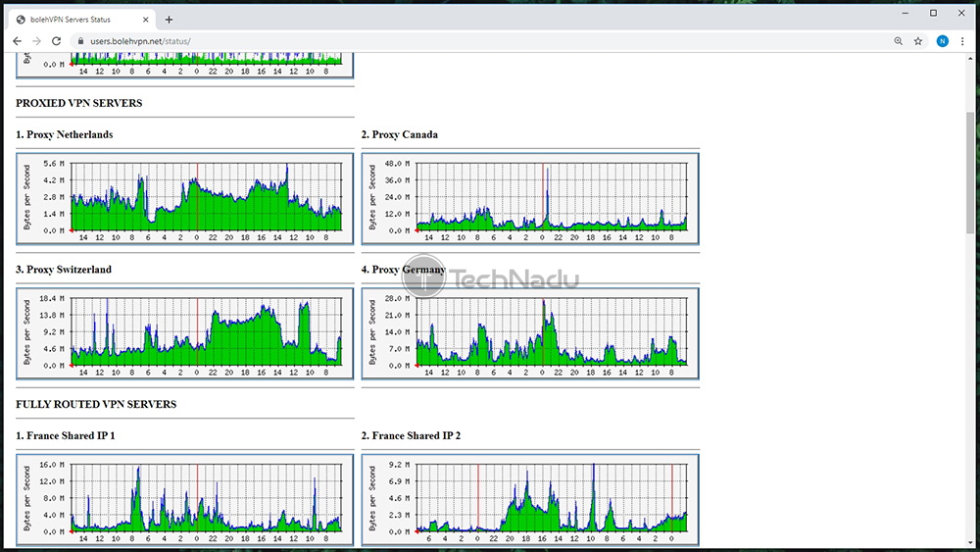Screen dimensions: 980x552
Task: Click the browser forward arrow
Action: tap(37, 41)
